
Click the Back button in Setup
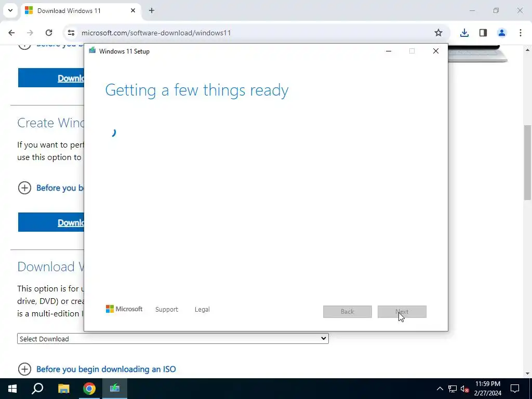tap(348, 312)
